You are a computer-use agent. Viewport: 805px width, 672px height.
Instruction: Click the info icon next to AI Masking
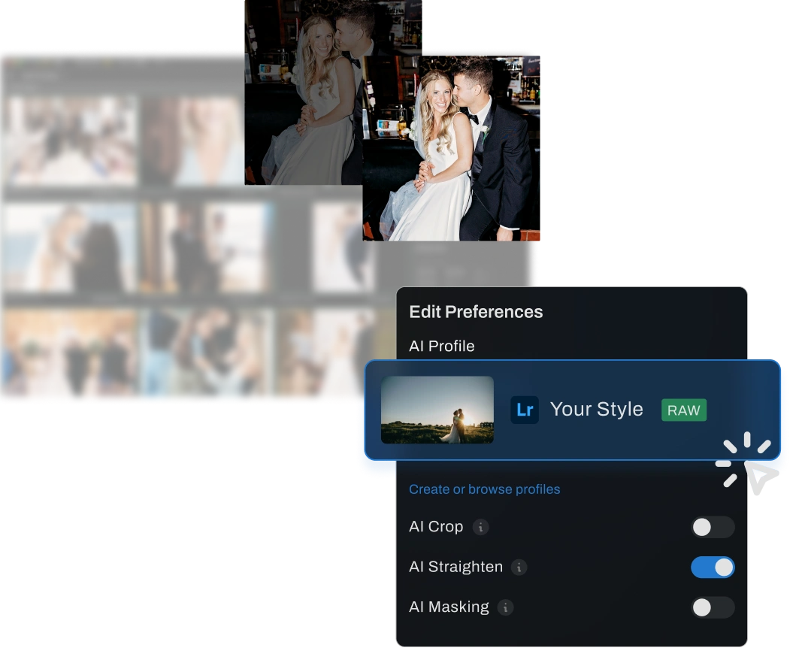tap(506, 607)
